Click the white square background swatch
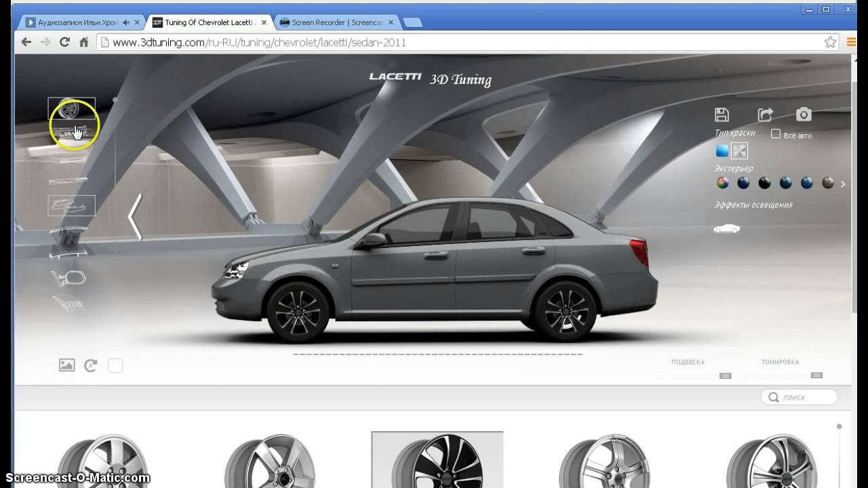Viewport: 868px width, 488px height. pyautogui.click(x=115, y=365)
